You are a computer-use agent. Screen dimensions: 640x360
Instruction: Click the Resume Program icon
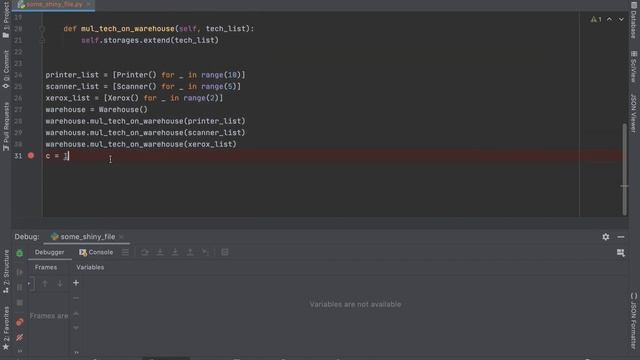[x=20, y=272]
